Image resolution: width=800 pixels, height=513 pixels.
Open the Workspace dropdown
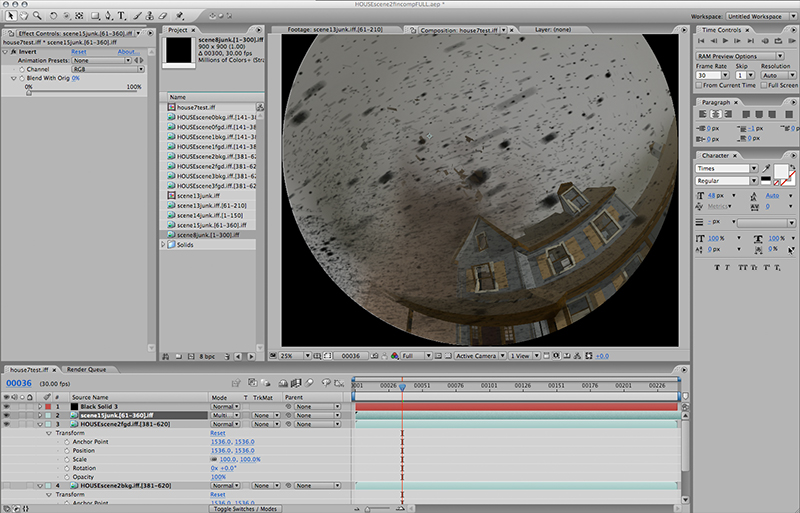coord(761,16)
